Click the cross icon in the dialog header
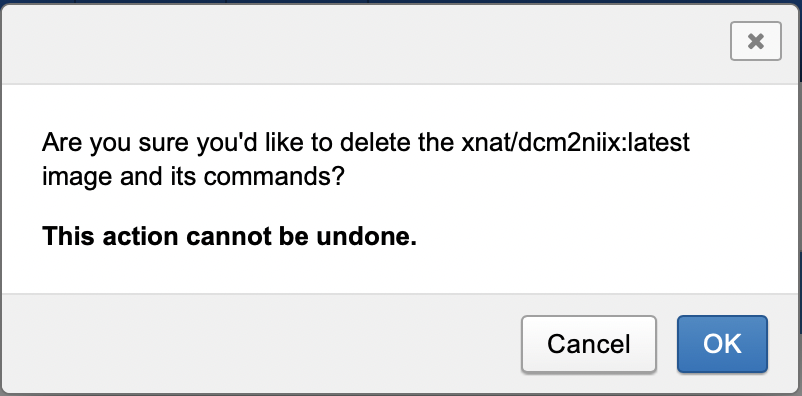 (755, 41)
